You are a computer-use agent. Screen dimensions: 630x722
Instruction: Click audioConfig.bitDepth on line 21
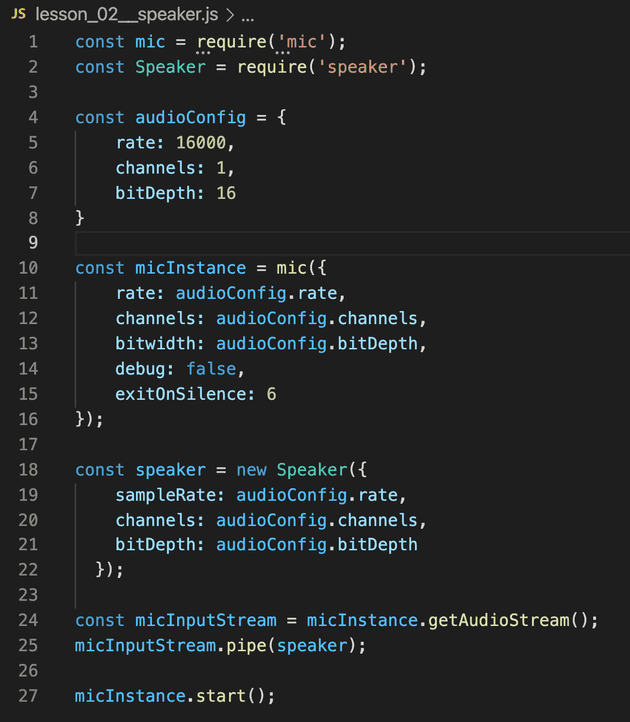coord(317,545)
